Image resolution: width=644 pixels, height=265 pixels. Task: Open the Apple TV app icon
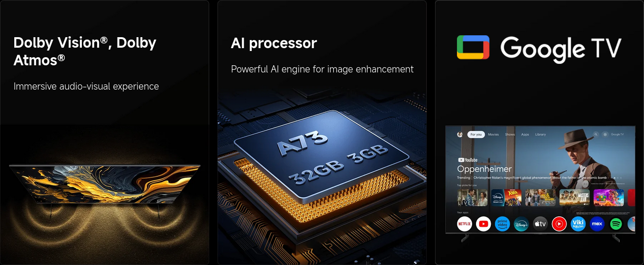(540, 224)
